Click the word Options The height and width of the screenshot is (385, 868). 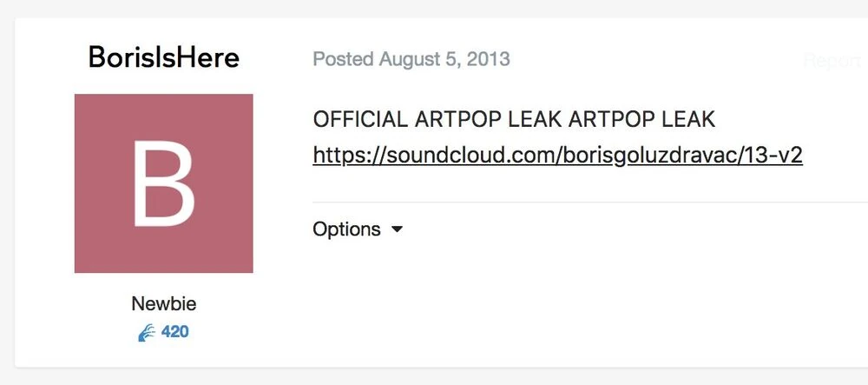[346, 229]
